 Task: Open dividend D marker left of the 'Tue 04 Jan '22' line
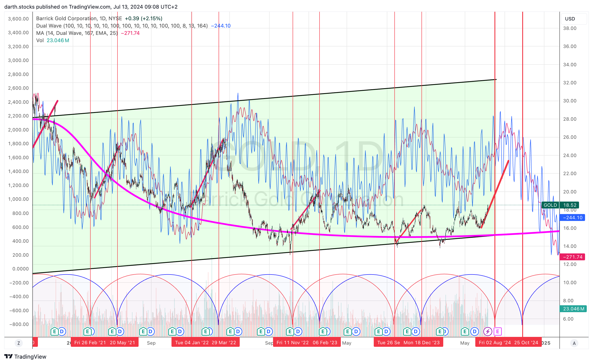pos(180,332)
